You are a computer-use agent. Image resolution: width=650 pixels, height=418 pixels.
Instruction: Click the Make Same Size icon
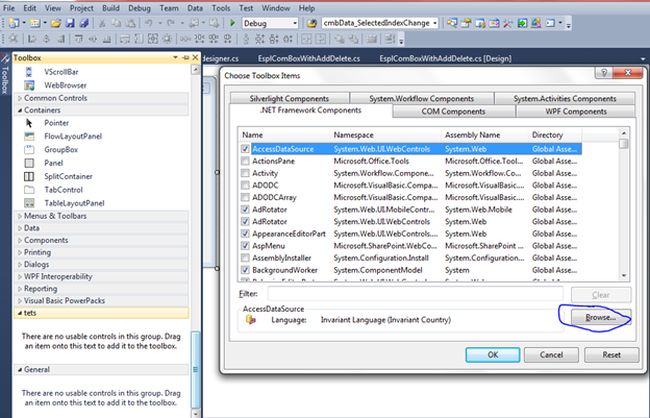153,39
